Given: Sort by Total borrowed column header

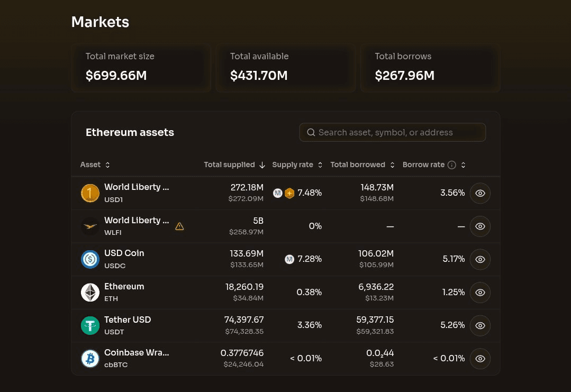Looking at the screenshot, I should pyautogui.click(x=362, y=165).
